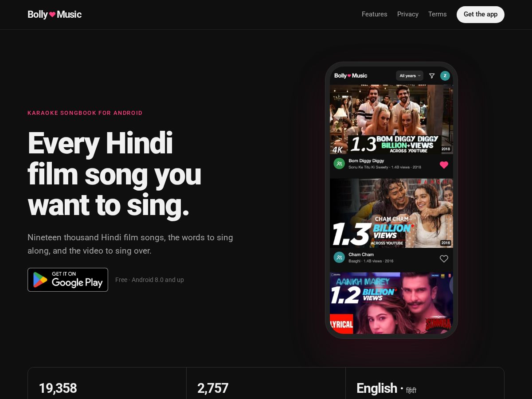Open the All years dropdown in phone mockup
532x399 pixels.
coord(410,76)
